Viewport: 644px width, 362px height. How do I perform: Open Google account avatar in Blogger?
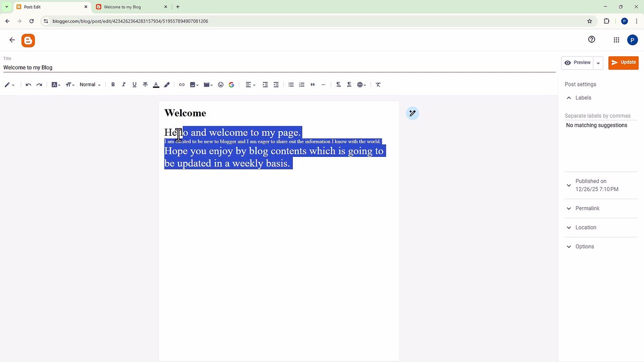632,40
